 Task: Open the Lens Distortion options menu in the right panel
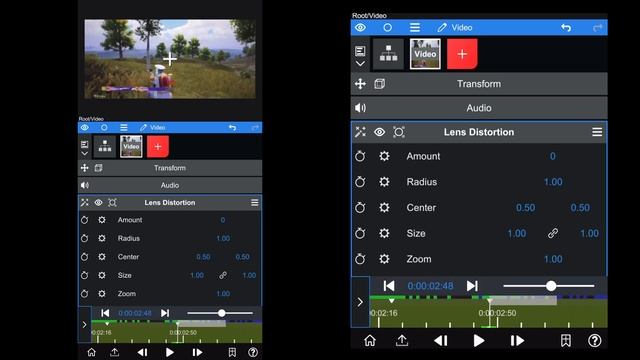click(x=597, y=132)
